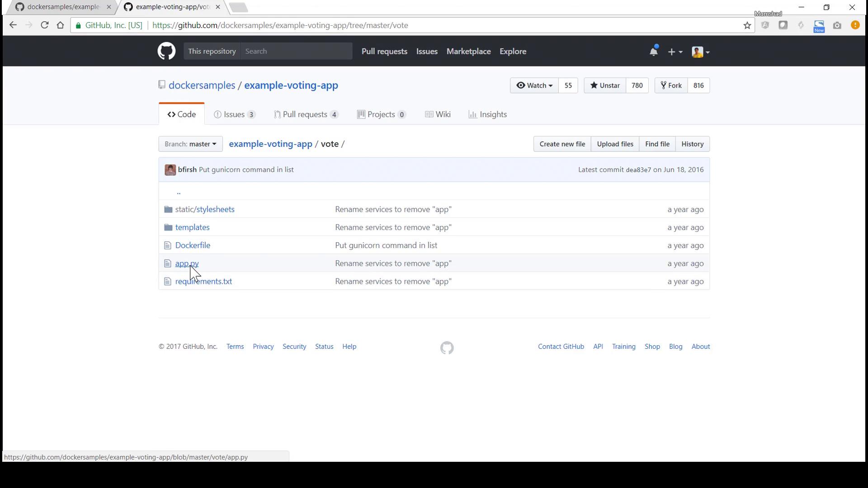Open the Pull requests repository tab
The width and height of the screenshot is (868, 488).
tap(306, 114)
